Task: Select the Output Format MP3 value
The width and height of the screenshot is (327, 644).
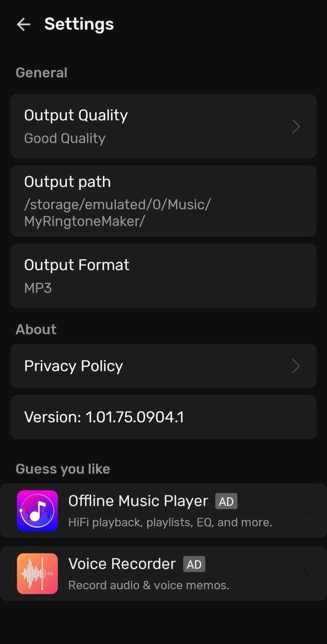Action: tap(37, 288)
